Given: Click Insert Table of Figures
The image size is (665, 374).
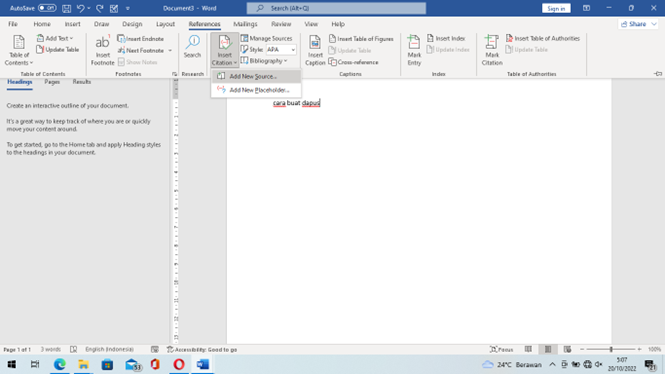Looking at the screenshot, I should pyautogui.click(x=361, y=39).
